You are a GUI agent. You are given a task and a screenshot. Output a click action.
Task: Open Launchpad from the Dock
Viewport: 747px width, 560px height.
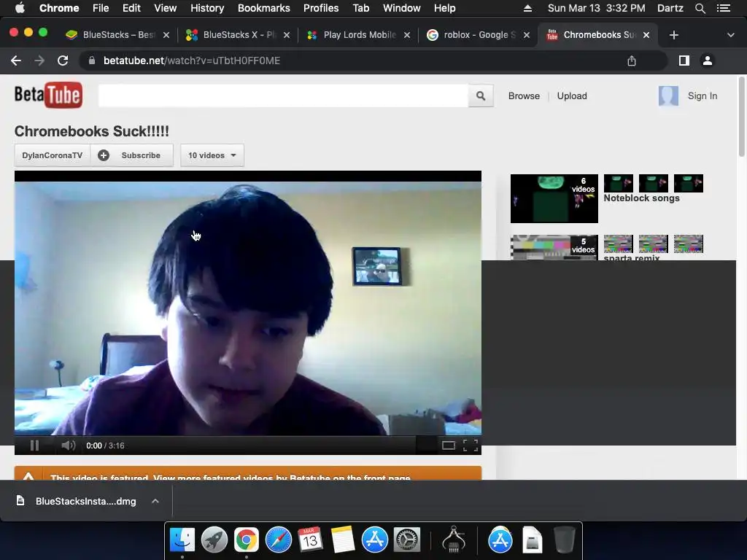(214, 540)
